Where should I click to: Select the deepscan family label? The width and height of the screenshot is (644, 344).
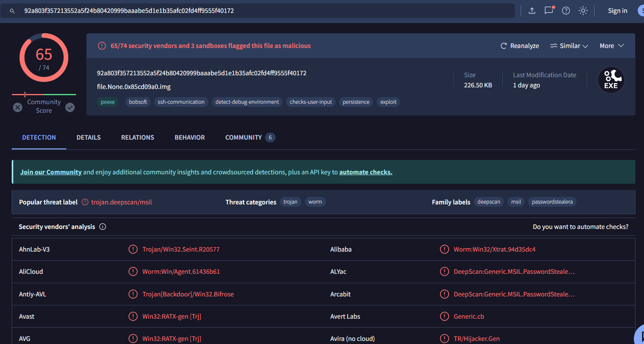click(489, 202)
